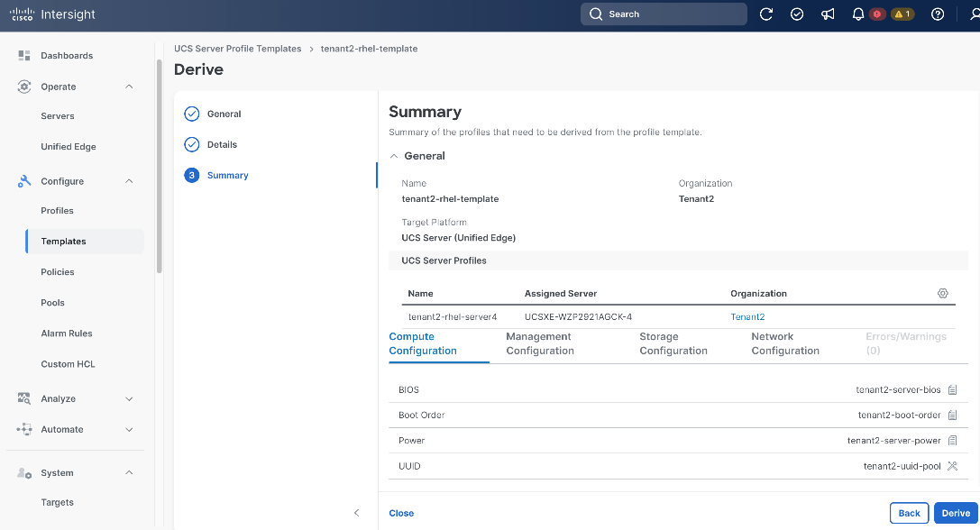
Task: Click the General wizard step
Action: click(224, 114)
